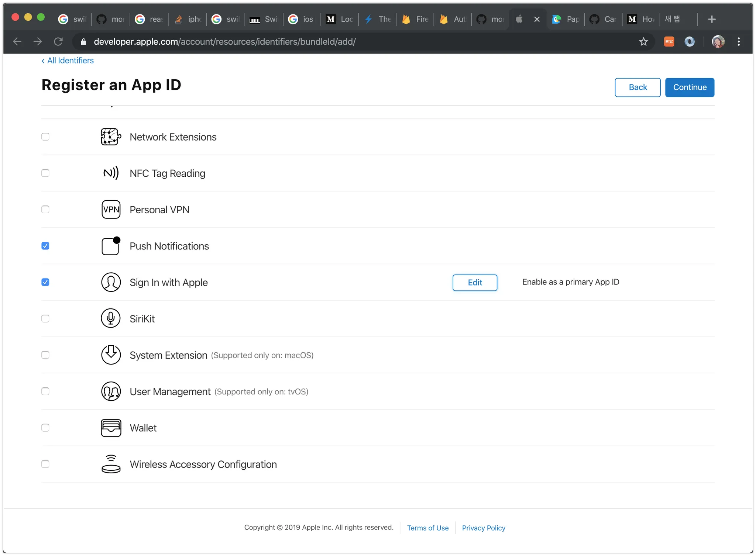This screenshot has width=756, height=556.
Task: Open Chrome's three-dot menu
Action: point(738,42)
